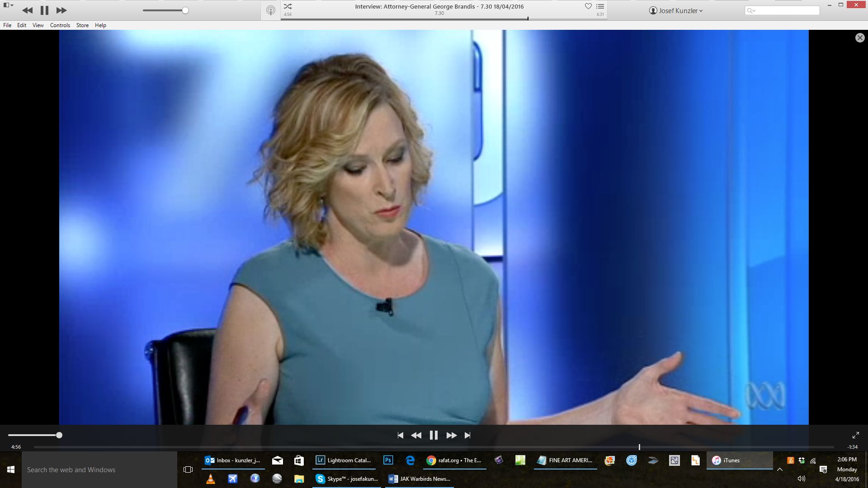
Task: Open the mini player dropdown top-left
Action: tap(8, 5)
